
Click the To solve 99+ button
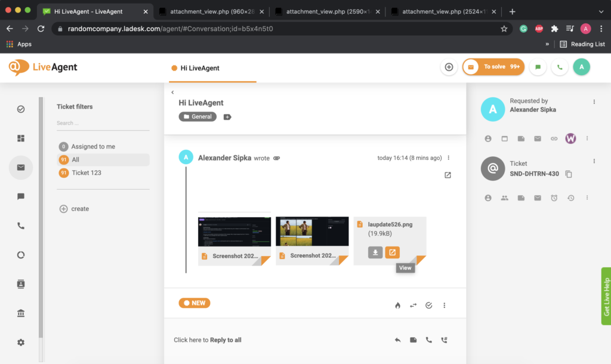pyautogui.click(x=493, y=67)
